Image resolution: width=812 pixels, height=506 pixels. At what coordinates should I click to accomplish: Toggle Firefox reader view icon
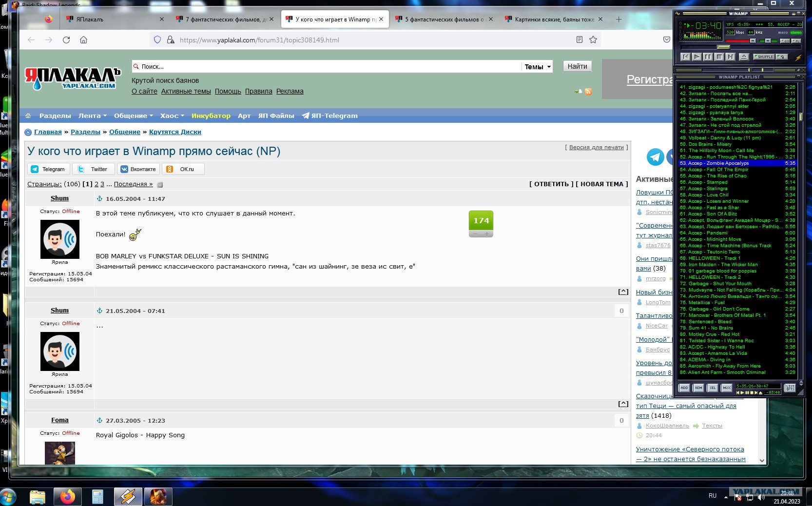click(x=580, y=40)
